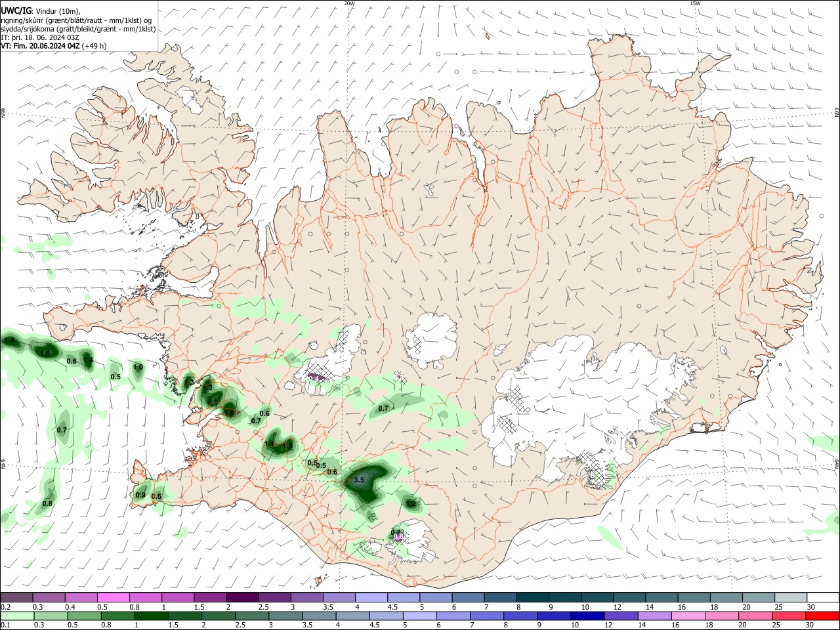Image resolution: width=840 pixels, height=630 pixels.
Task: Click the '12' label in the snow legend row
Action: point(616,607)
